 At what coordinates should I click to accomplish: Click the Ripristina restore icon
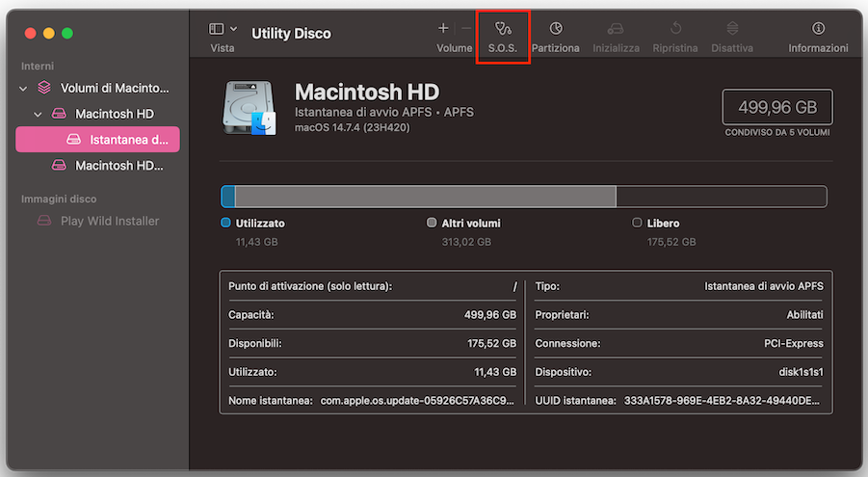[675, 36]
